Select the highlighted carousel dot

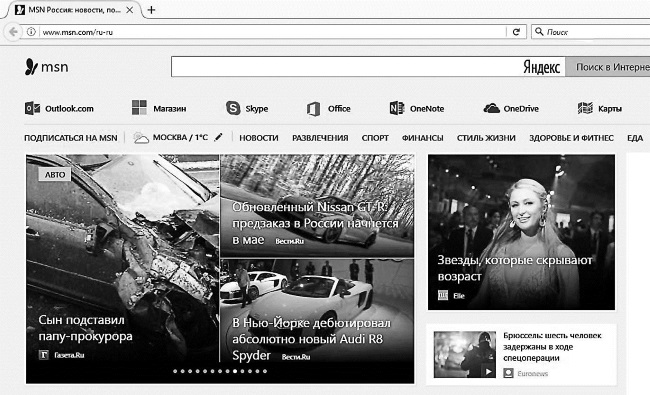pyautogui.click(x=235, y=371)
